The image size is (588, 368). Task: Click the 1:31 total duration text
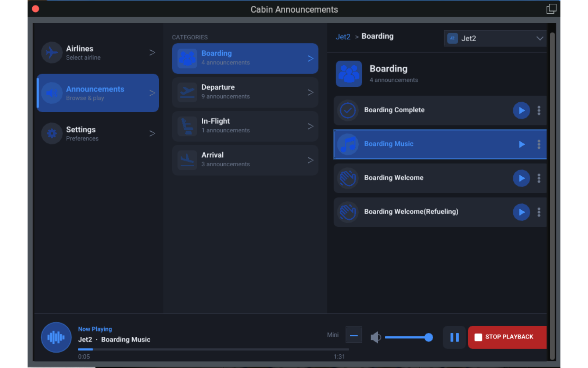(339, 357)
